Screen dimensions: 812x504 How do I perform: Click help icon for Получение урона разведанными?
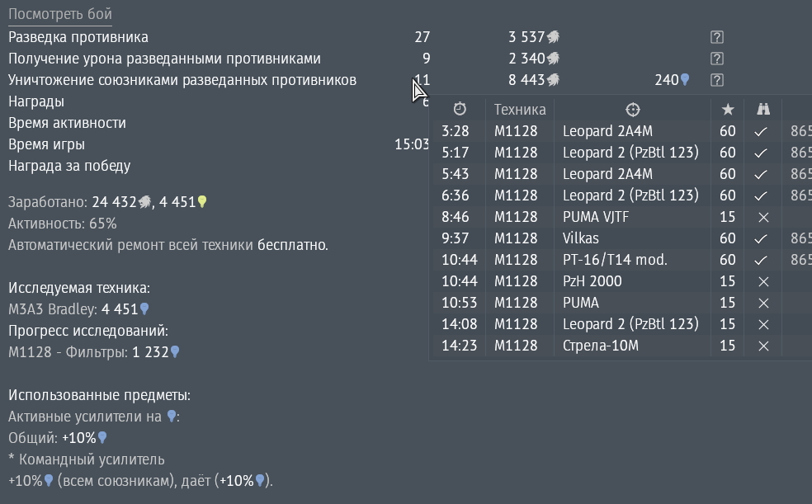tap(717, 59)
